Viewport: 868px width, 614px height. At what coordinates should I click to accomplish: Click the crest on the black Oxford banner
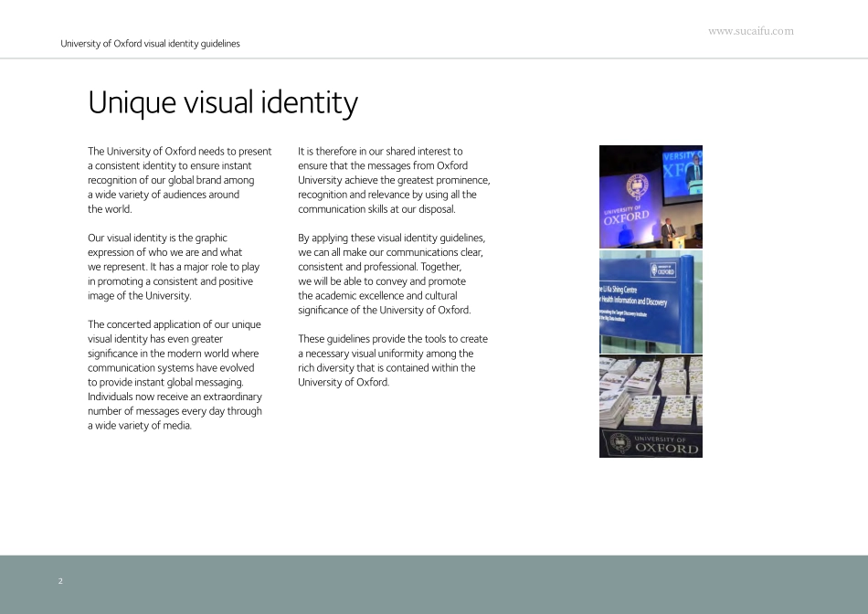tap(620, 444)
